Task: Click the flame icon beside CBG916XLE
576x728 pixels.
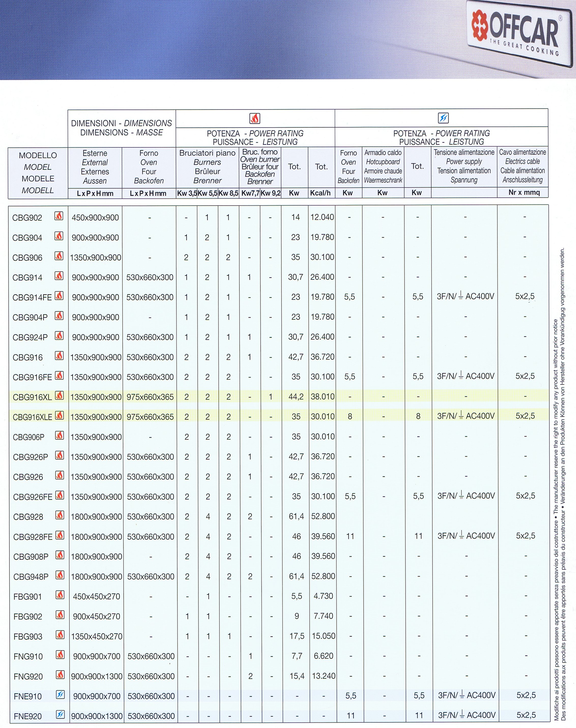Action: point(59,415)
